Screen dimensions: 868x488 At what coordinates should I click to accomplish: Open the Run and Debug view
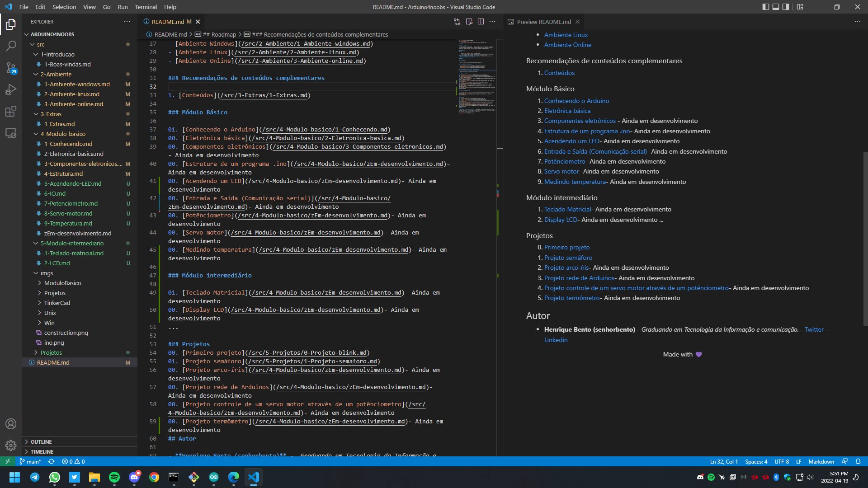point(11,90)
